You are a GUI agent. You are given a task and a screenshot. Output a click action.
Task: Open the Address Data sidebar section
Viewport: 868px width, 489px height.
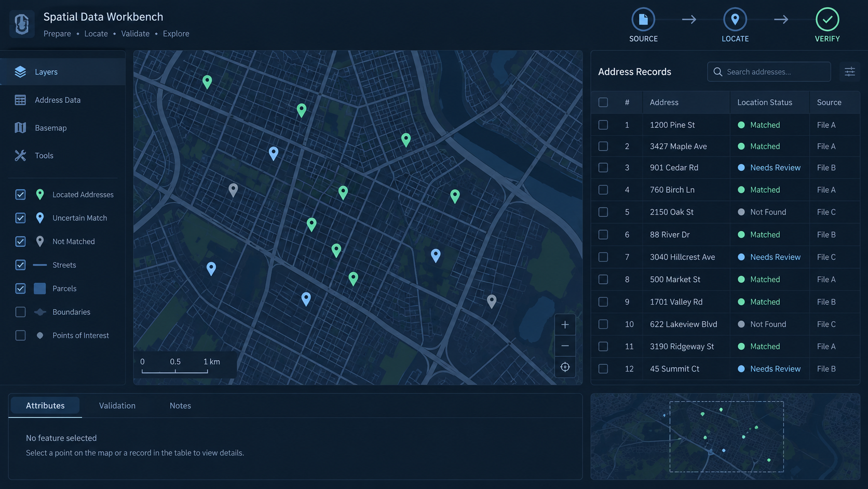63,100
